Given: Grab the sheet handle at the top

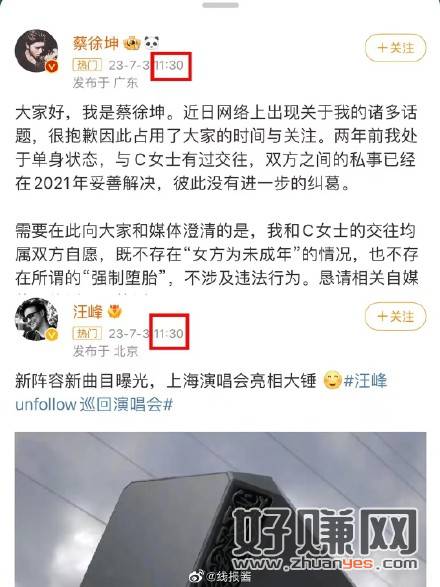Looking at the screenshot, I should (220, 5).
